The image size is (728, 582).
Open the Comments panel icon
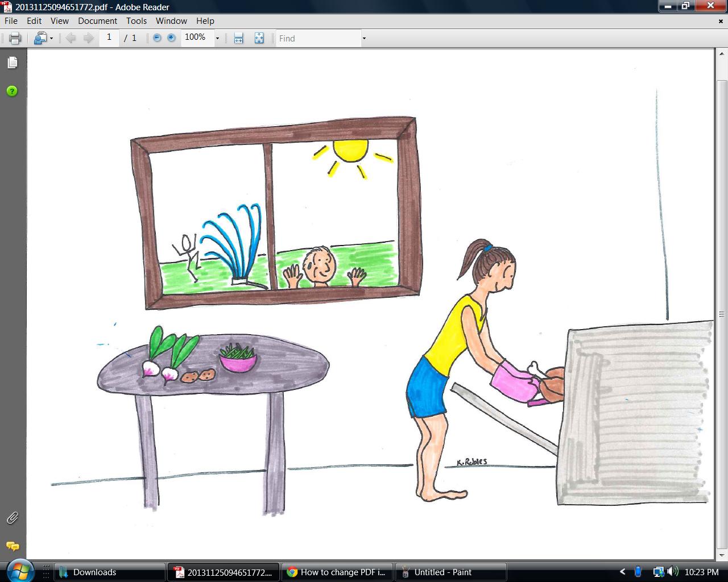point(12,546)
